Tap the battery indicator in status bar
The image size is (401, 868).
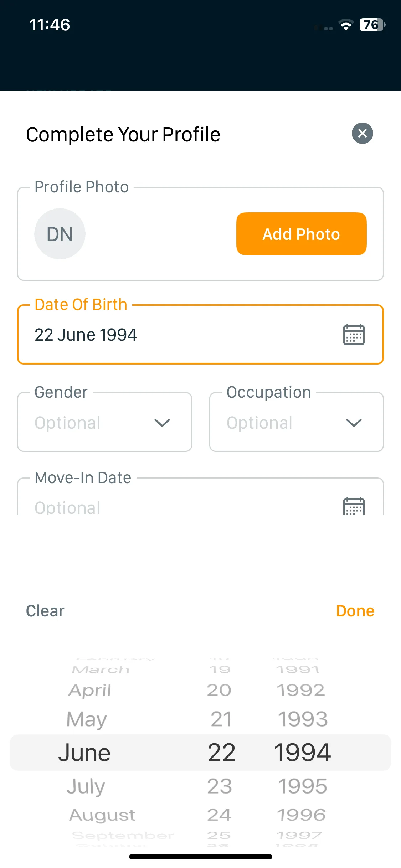(x=372, y=25)
